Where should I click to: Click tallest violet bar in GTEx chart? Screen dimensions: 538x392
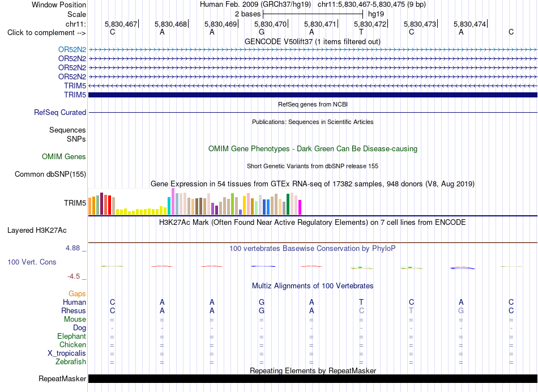[173, 202]
